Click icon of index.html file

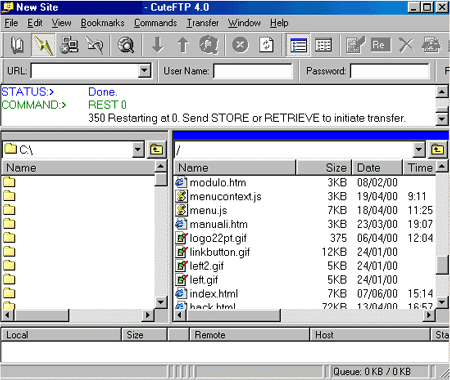pyautogui.click(x=181, y=294)
